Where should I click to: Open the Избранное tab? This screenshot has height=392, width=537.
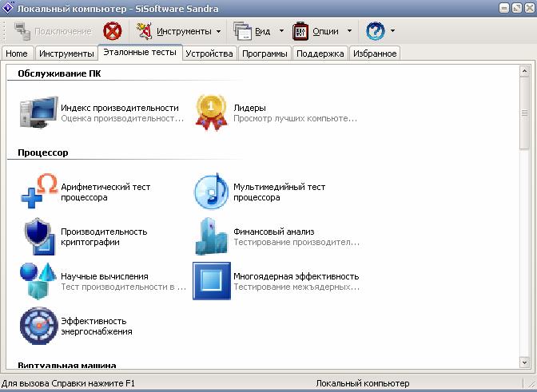pos(375,53)
